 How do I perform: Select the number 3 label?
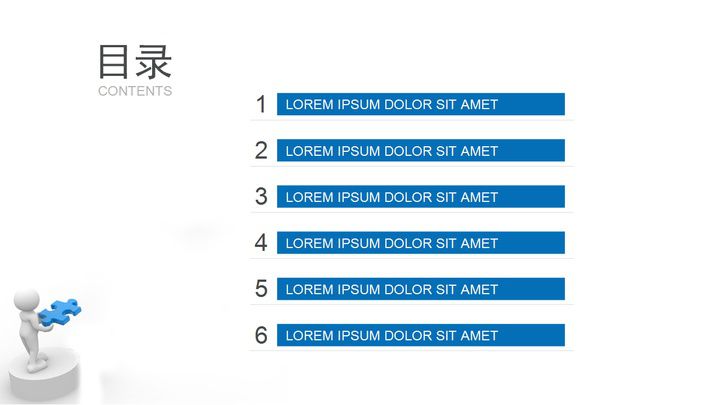[x=261, y=197]
